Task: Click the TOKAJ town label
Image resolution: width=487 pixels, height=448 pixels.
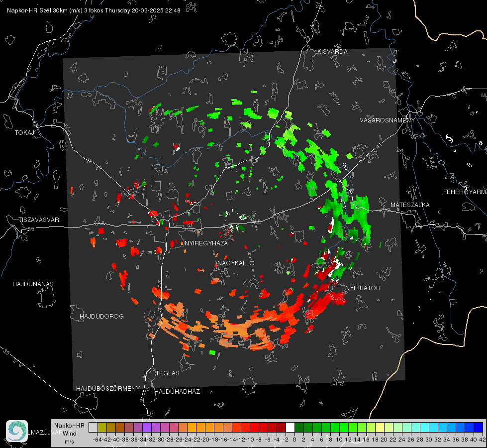Action: (x=24, y=133)
